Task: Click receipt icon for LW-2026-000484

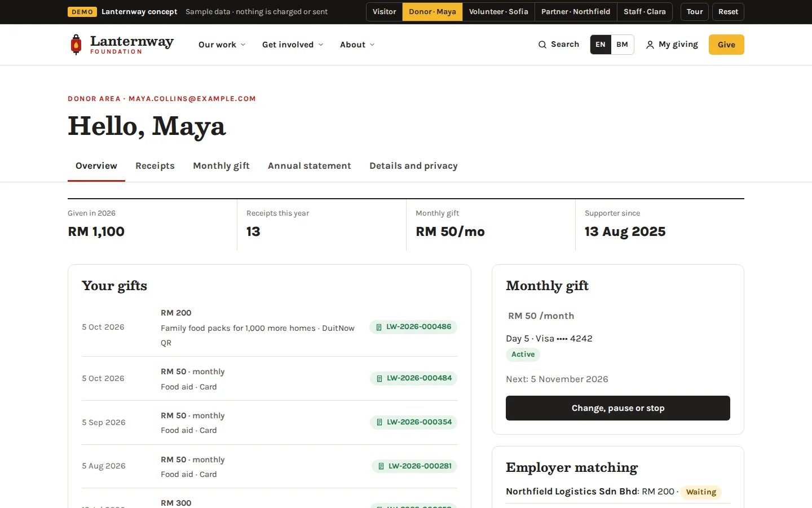Action: 379,378
